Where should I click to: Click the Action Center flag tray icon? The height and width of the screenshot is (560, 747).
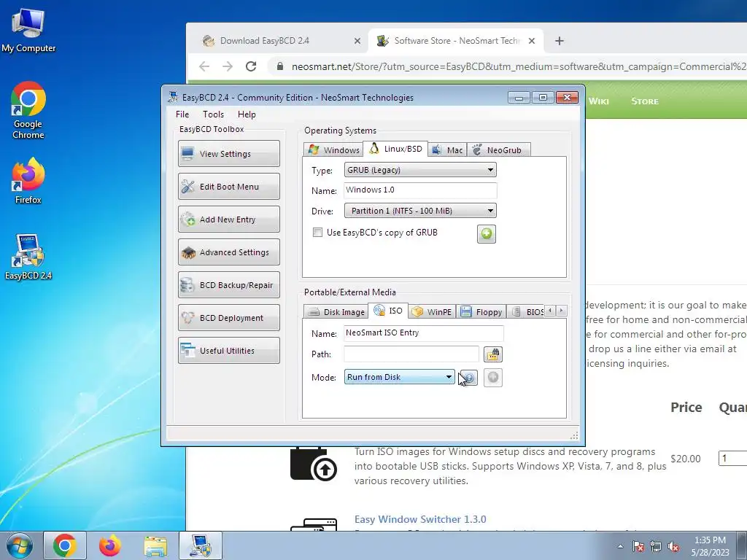[638, 546]
